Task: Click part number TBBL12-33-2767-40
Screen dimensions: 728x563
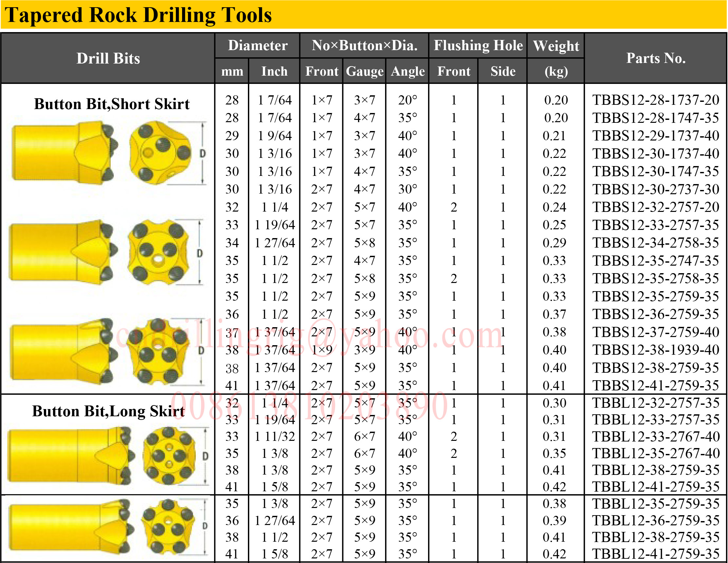Action: (655, 436)
